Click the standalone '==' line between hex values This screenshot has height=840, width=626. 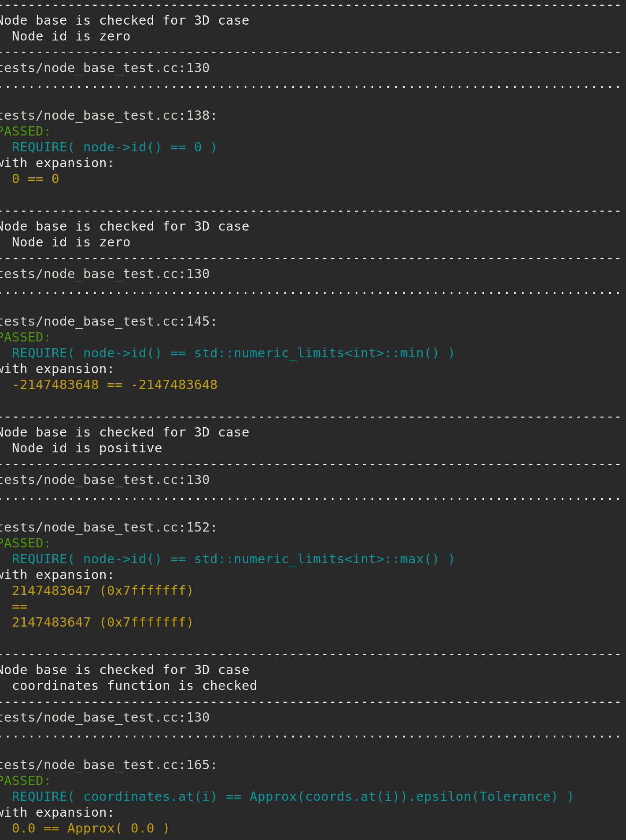[20, 607]
